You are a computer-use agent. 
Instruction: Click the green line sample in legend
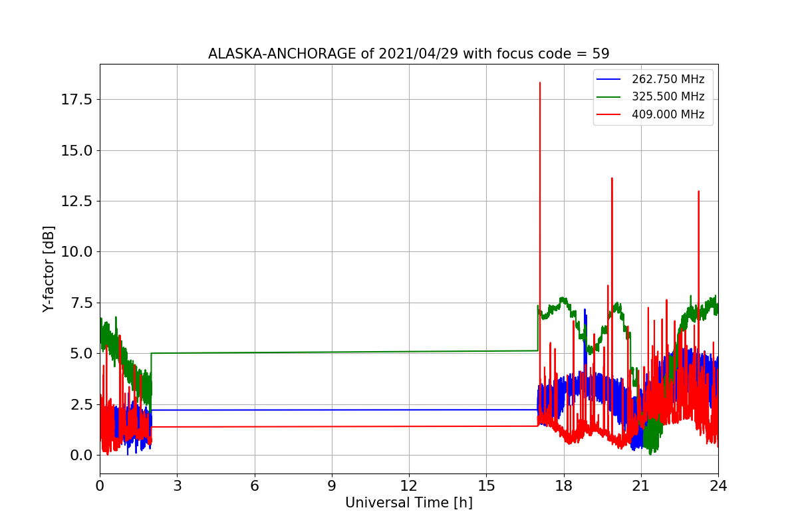point(608,96)
